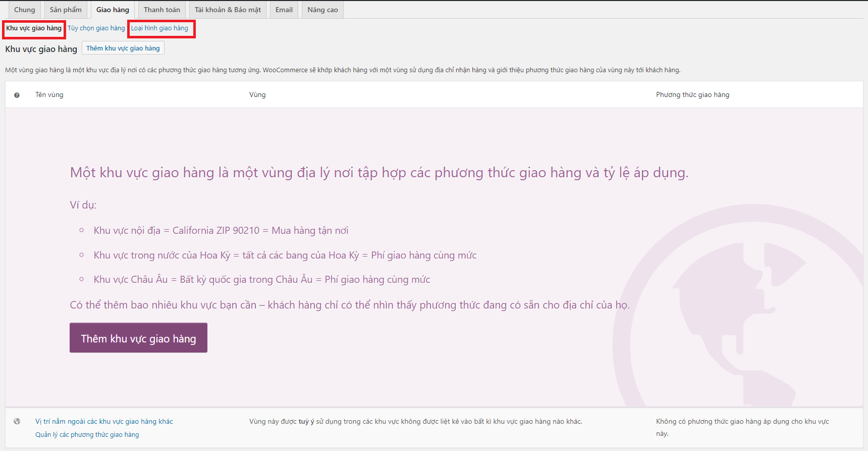Select the Khu vực giao hàng sub-section link

(x=34, y=28)
